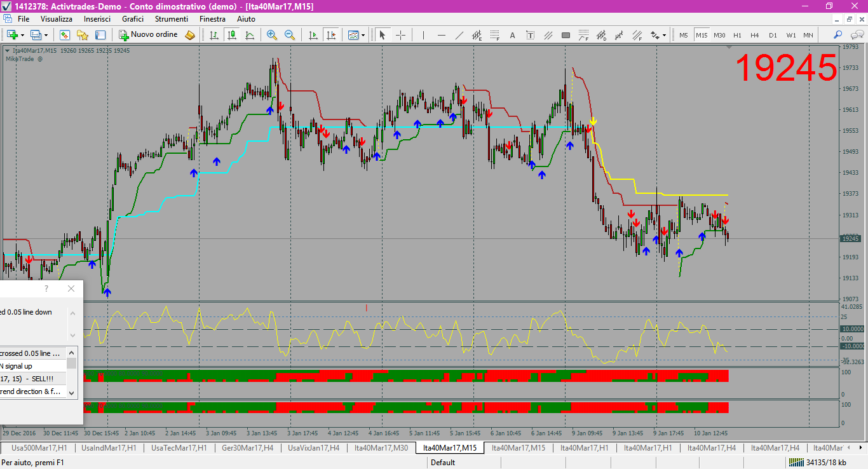Expand the profiles dropdown arrow
The image size is (868, 469).
[46, 35]
